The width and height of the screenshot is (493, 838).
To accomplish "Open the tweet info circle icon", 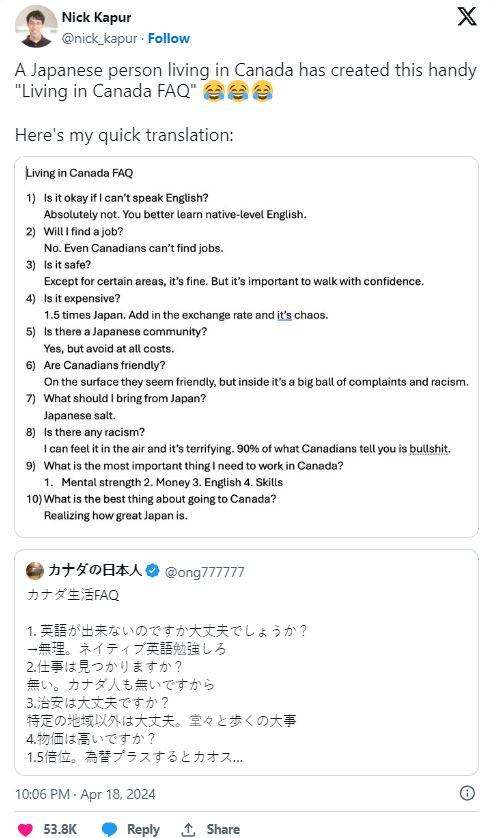I will pyautogui.click(x=467, y=793).
